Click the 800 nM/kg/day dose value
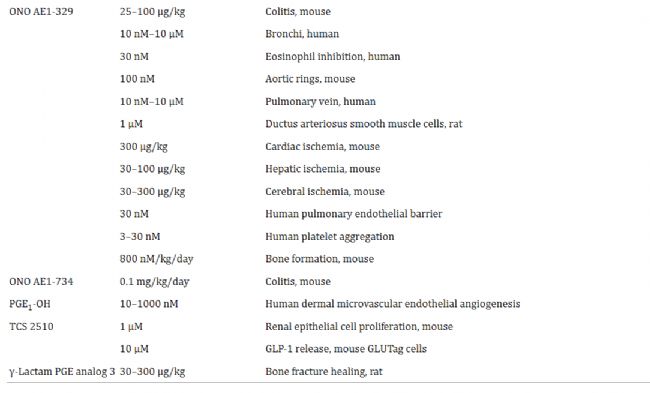Image resolution: width=650 pixels, height=393 pixels. tap(157, 259)
